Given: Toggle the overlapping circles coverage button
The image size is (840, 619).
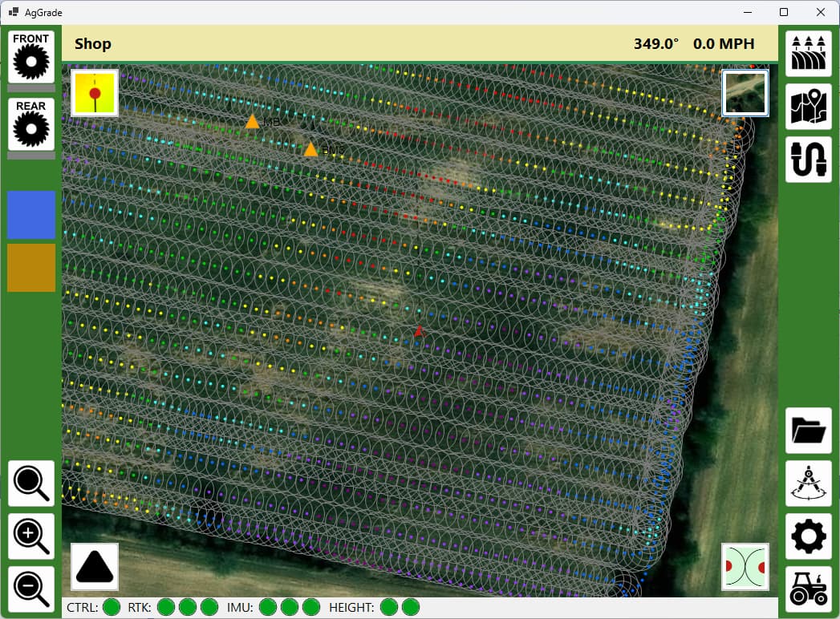Looking at the screenshot, I should pyautogui.click(x=745, y=566).
